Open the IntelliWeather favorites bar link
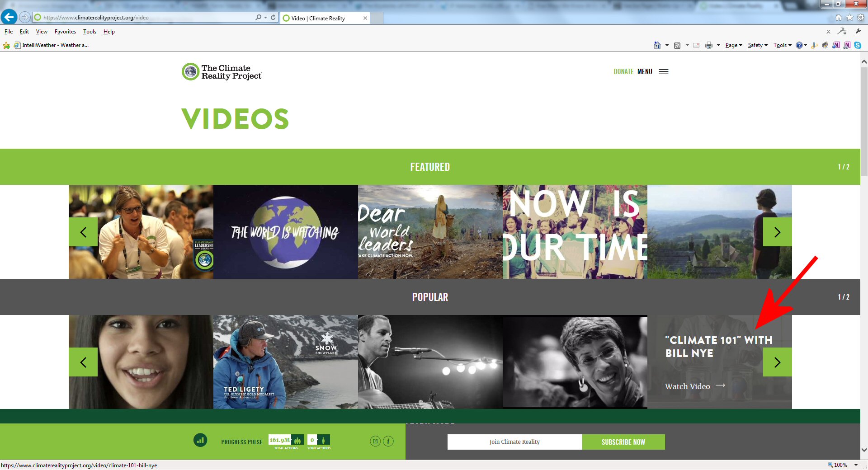The image size is (868, 470). pos(51,45)
